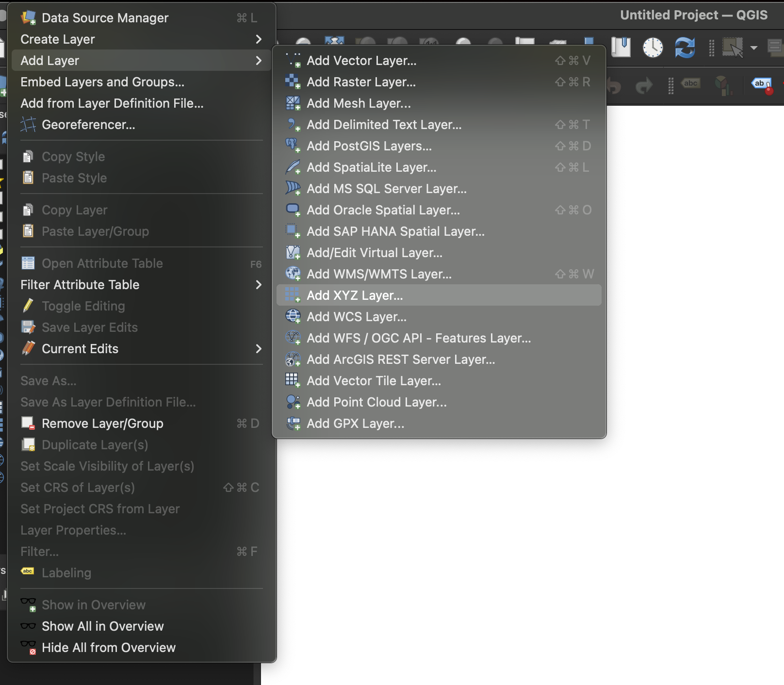Open the Temporal Controller clock icon
784x685 pixels.
653,48
